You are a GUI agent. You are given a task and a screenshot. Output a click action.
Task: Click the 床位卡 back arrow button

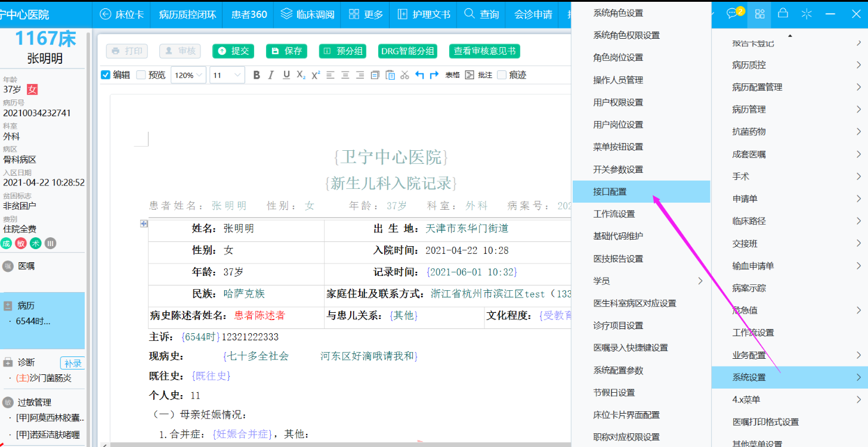pos(122,14)
